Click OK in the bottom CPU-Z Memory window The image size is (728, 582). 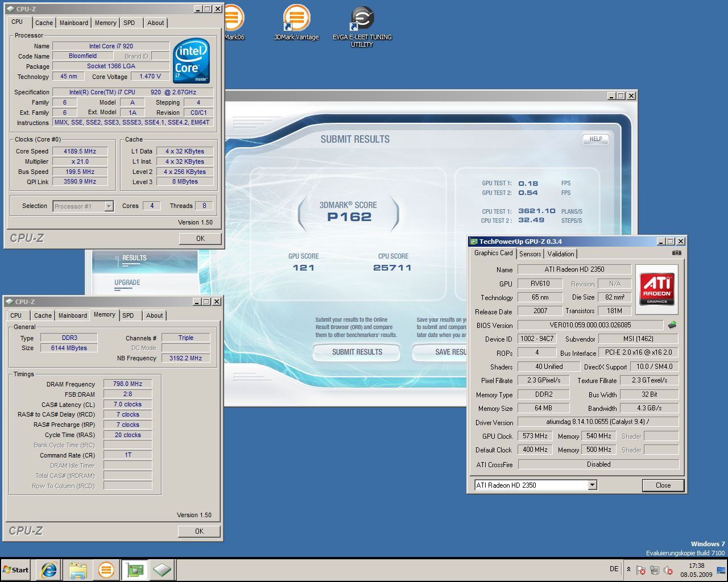199,531
